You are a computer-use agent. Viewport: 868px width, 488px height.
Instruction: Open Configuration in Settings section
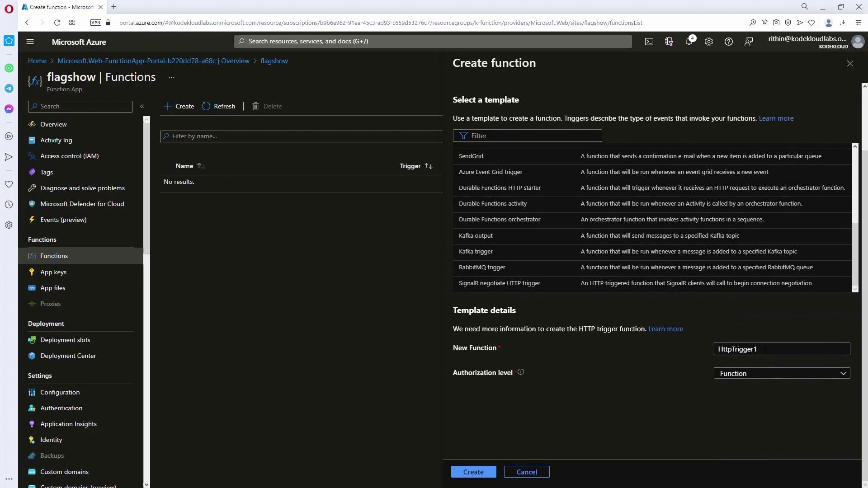[x=60, y=392]
